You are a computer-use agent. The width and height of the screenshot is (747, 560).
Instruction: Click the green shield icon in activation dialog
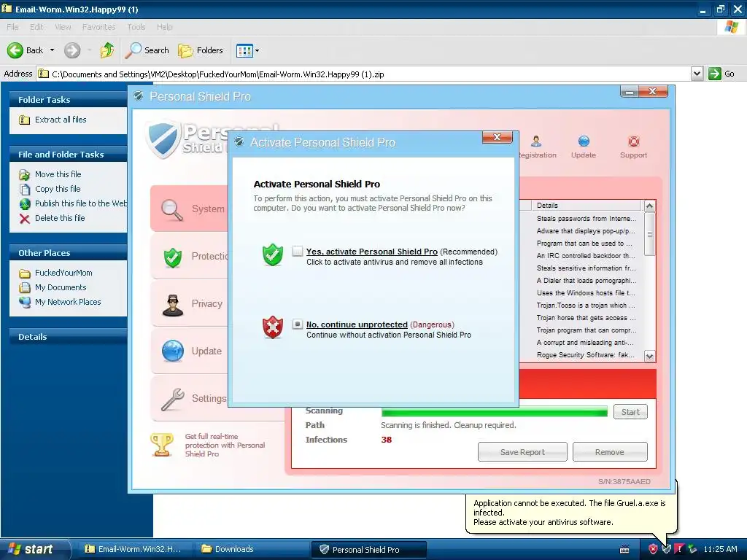click(x=273, y=254)
